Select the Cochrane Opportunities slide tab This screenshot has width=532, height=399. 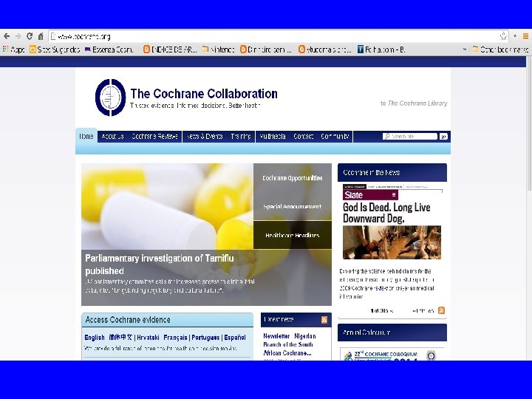(293, 178)
